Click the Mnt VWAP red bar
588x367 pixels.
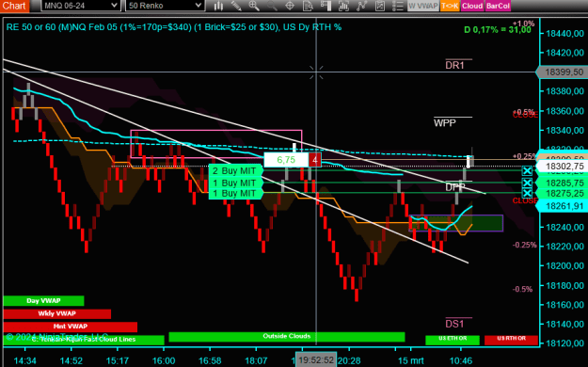[x=71, y=327]
